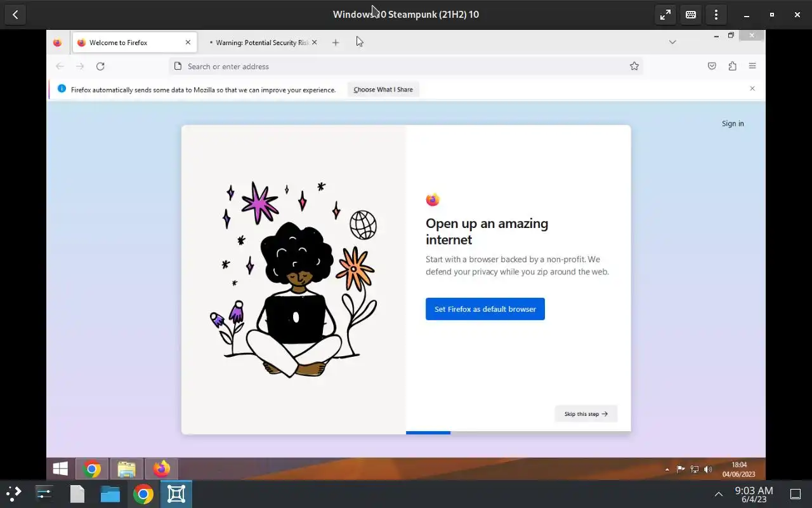Dismiss the data sharing notification bar
Screen dimensions: 812x508
752,89
